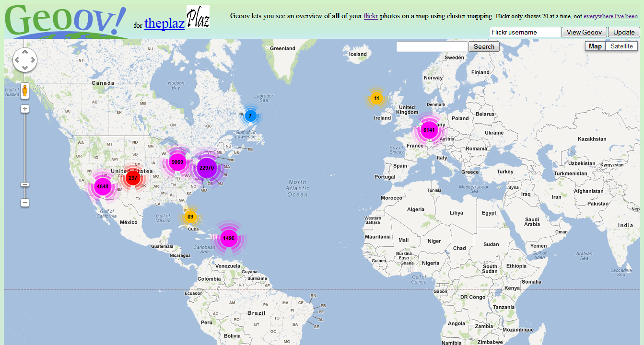Focus the Flickr username input field
This screenshot has height=345, width=644.
(525, 32)
